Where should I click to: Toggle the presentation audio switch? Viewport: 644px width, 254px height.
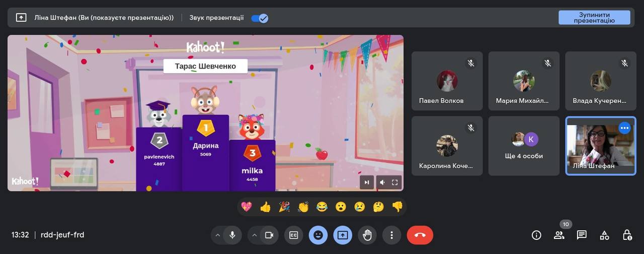[260, 18]
